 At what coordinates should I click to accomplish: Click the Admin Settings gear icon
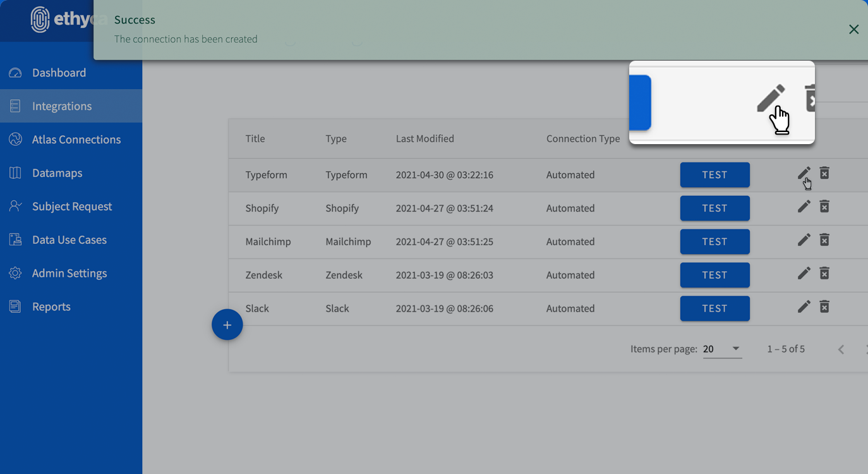(15, 274)
